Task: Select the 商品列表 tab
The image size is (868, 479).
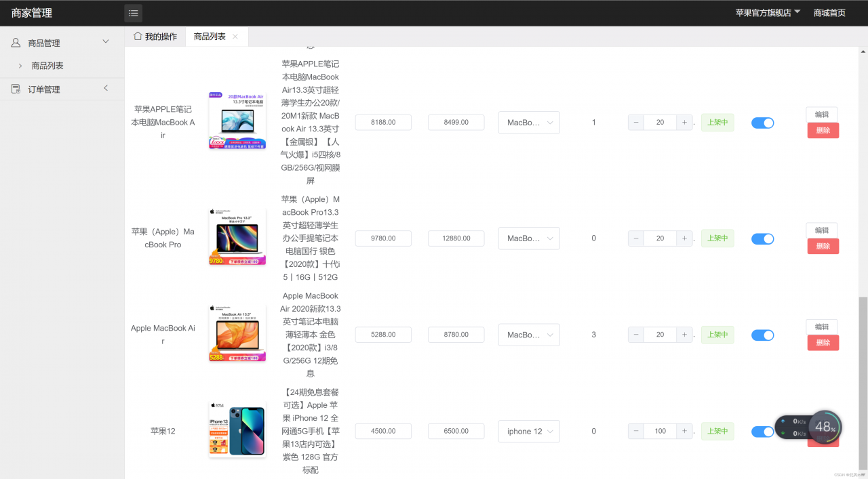Action: 210,37
